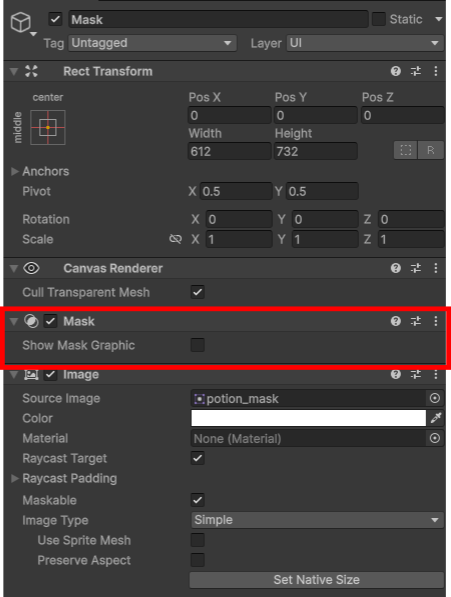Enable the Show Mask Graphic checkbox
This screenshot has height=597, width=451.
tap(198, 345)
